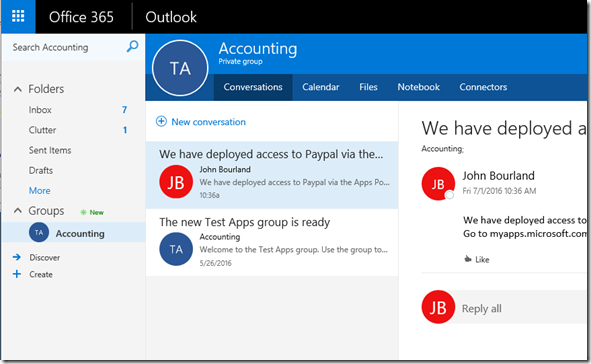Open the Sent Items folder
The width and height of the screenshot is (591, 364).
(x=50, y=150)
